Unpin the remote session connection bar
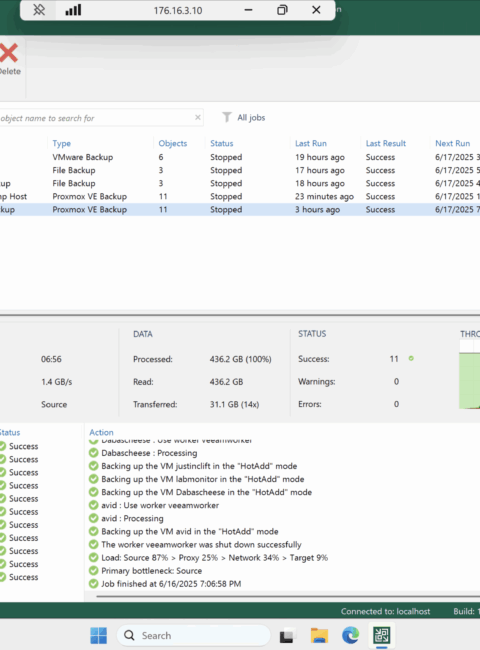The width and height of the screenshot is (480, 650). point(39,10)
